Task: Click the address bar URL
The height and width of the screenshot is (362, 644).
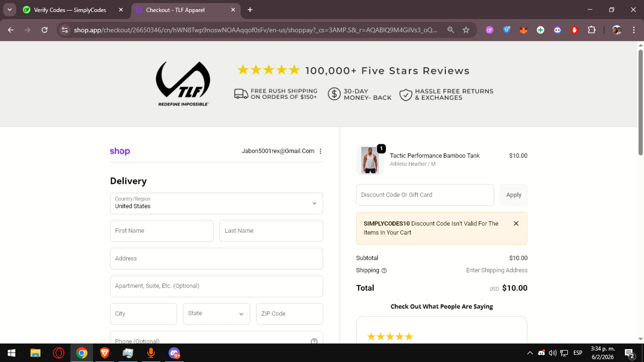Action: tap(255, 30)
